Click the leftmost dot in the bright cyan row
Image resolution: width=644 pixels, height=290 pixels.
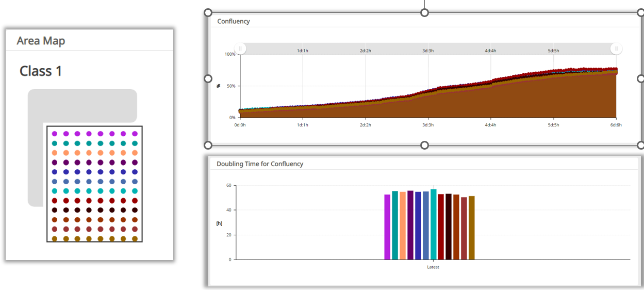tap(54, 191)
